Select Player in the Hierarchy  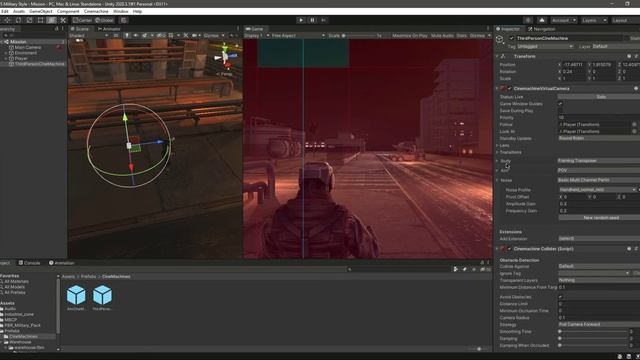(21, 58)
